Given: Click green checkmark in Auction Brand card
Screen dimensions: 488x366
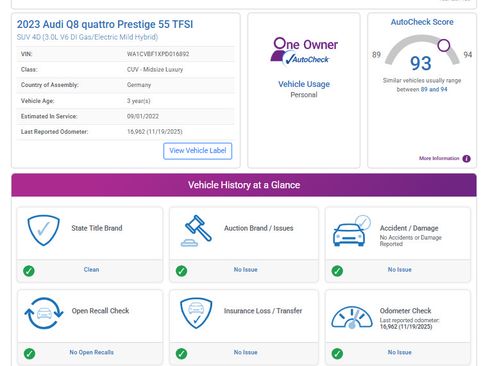Looking at the screenshot, I should click(x=181, y=271).
